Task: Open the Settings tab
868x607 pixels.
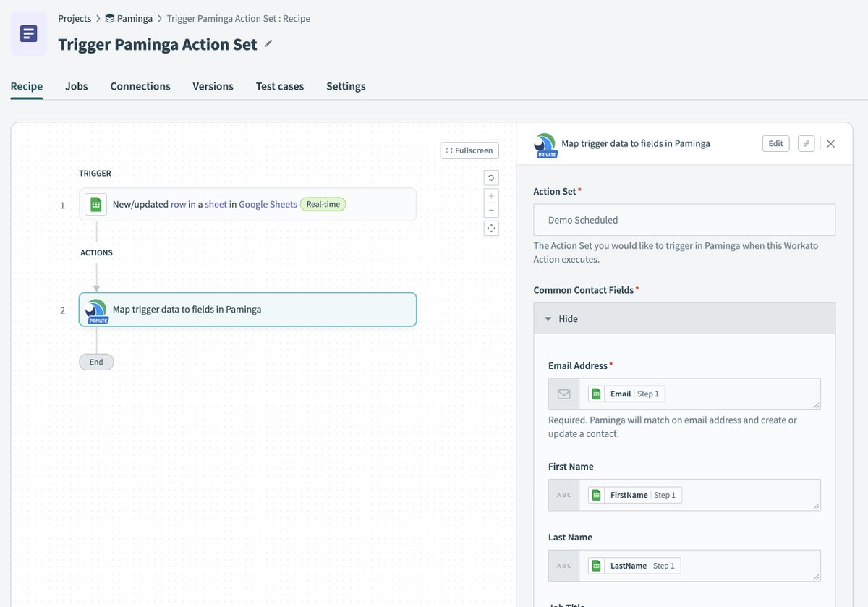Action: [346, 86]
